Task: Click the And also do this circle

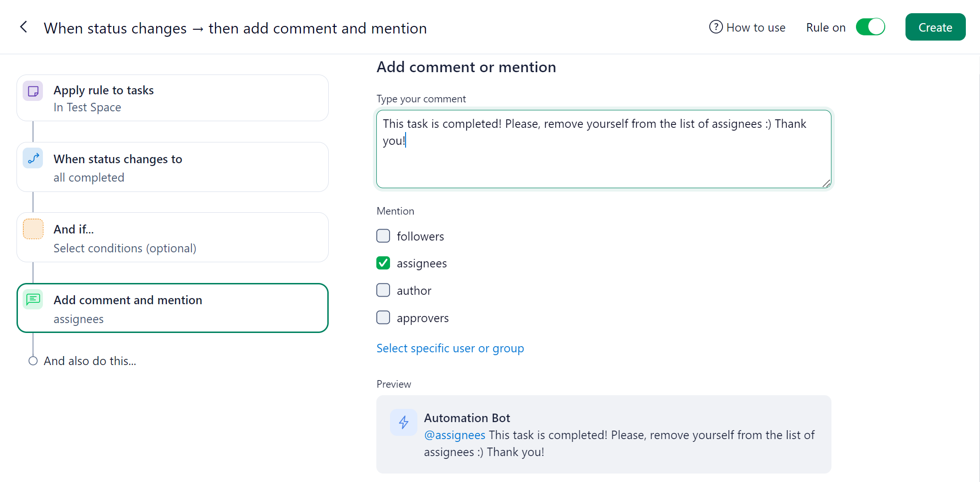Action: coord(33,361)
